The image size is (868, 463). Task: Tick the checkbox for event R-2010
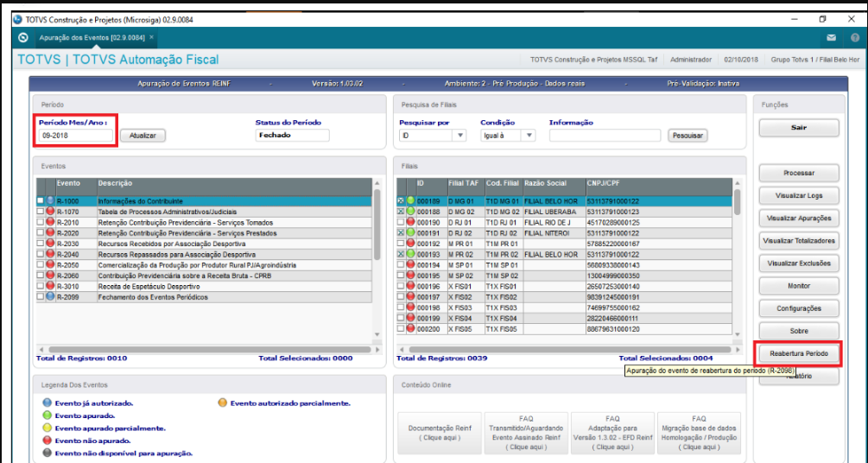click(41, 222)
